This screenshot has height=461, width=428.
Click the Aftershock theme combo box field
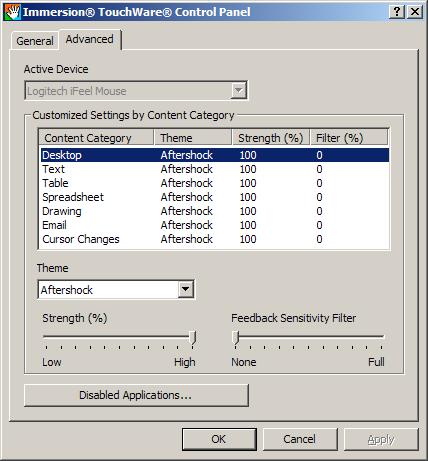[x=116, y=289]
